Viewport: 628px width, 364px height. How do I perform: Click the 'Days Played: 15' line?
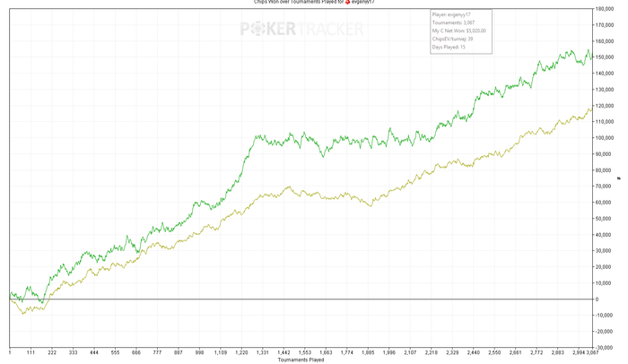[x=449, y=47]
